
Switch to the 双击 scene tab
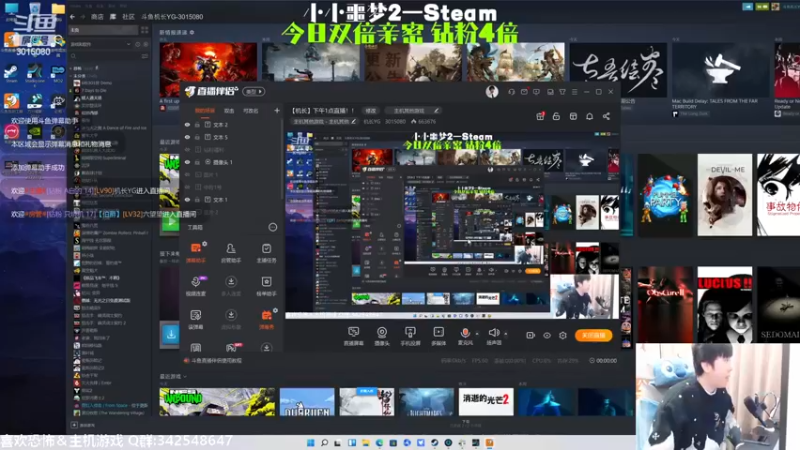(229, 111)
